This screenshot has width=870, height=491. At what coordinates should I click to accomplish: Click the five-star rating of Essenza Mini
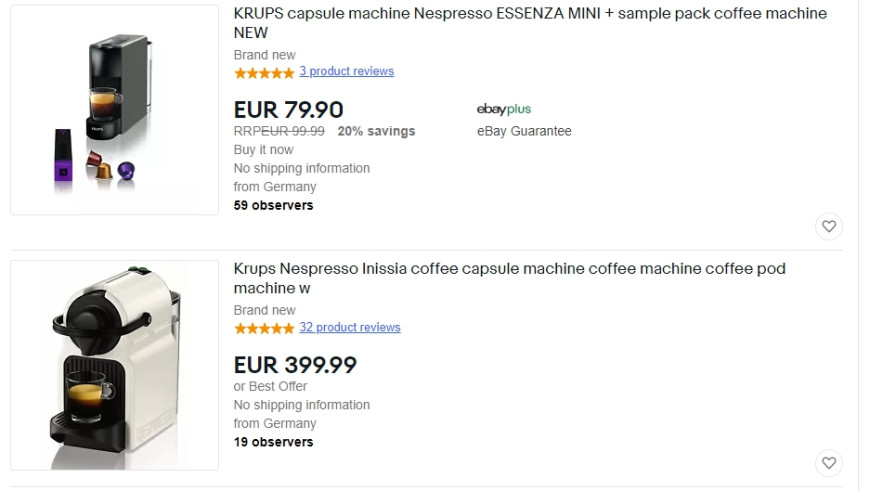click(264, 72)
